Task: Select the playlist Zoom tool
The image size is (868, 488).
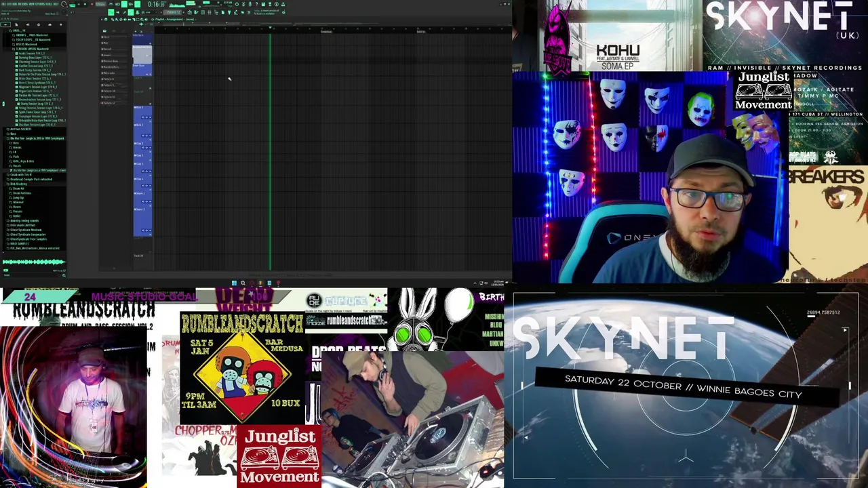Action: [x=142, y=20]
